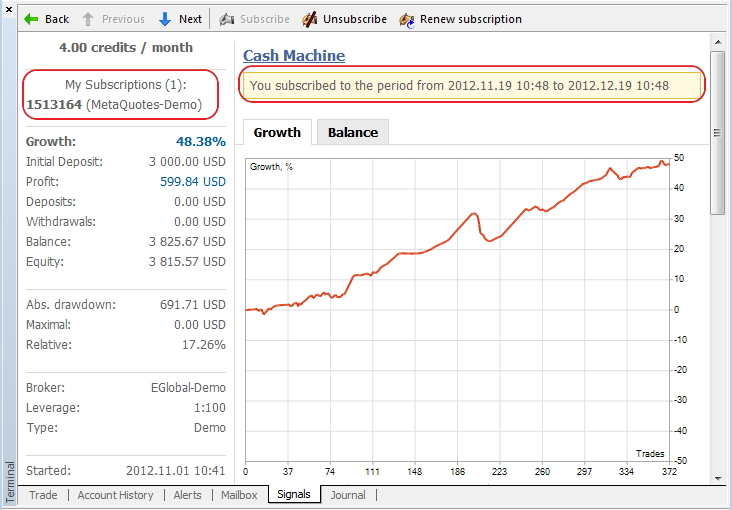The height and width of the screenshot is (510, 732).
Task: Click the Renew subscription icon
Action: [x=406, y=19]
